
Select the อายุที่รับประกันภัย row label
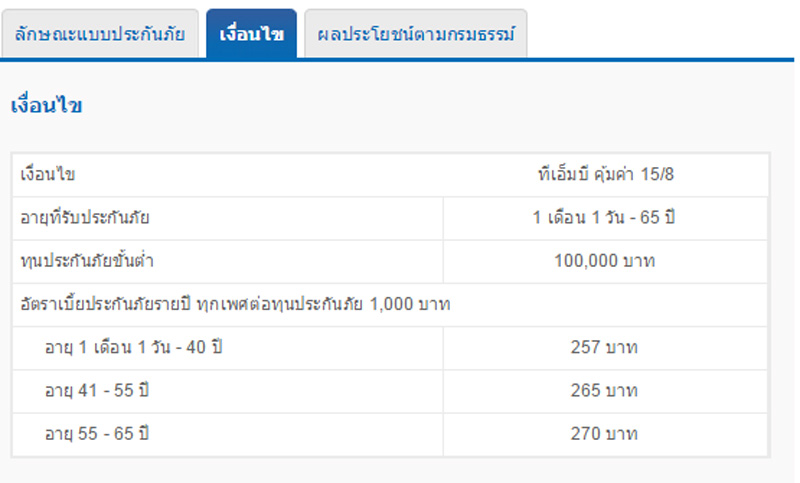(x=85, y=218)
